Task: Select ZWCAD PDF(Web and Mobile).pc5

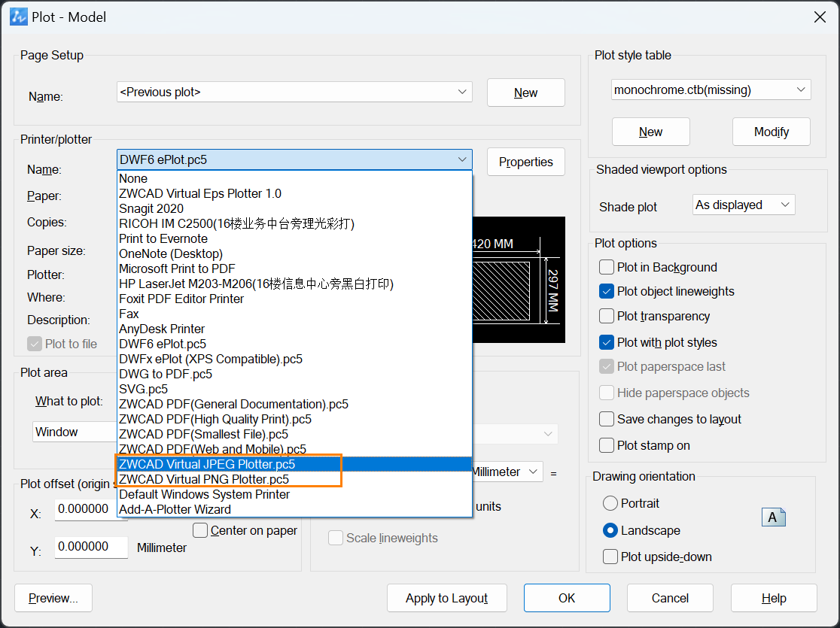Action: 294,449
